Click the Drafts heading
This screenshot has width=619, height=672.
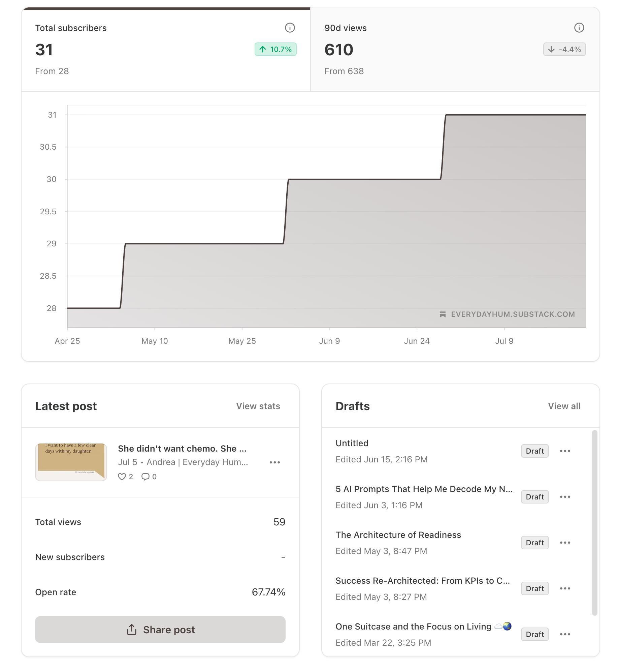[x=353, y=406]
